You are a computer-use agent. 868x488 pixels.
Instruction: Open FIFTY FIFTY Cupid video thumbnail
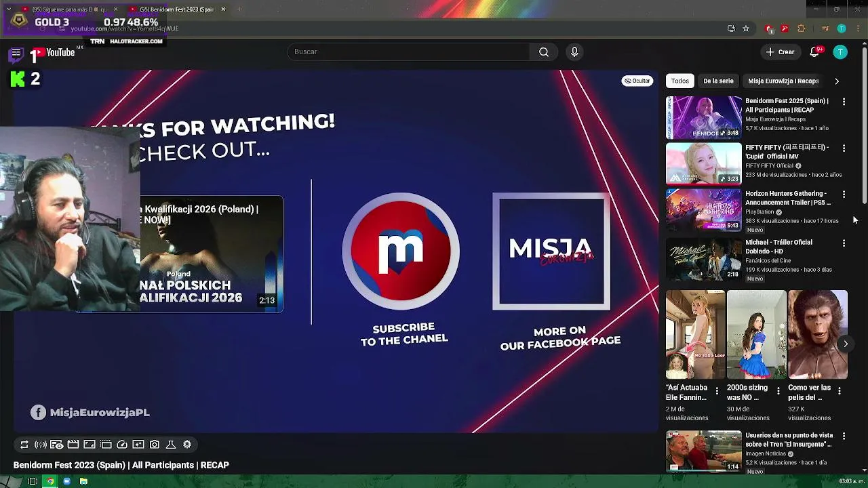pos(704,163)
